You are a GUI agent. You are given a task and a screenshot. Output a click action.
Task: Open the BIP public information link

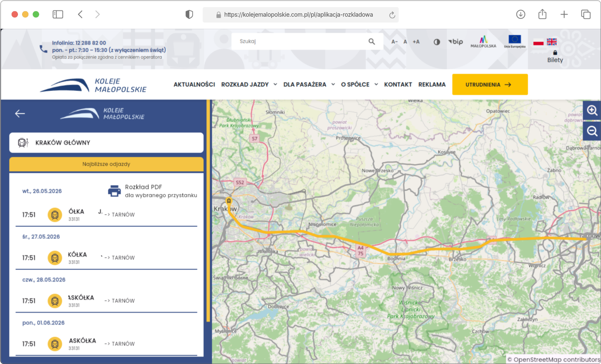coord(456,42)
